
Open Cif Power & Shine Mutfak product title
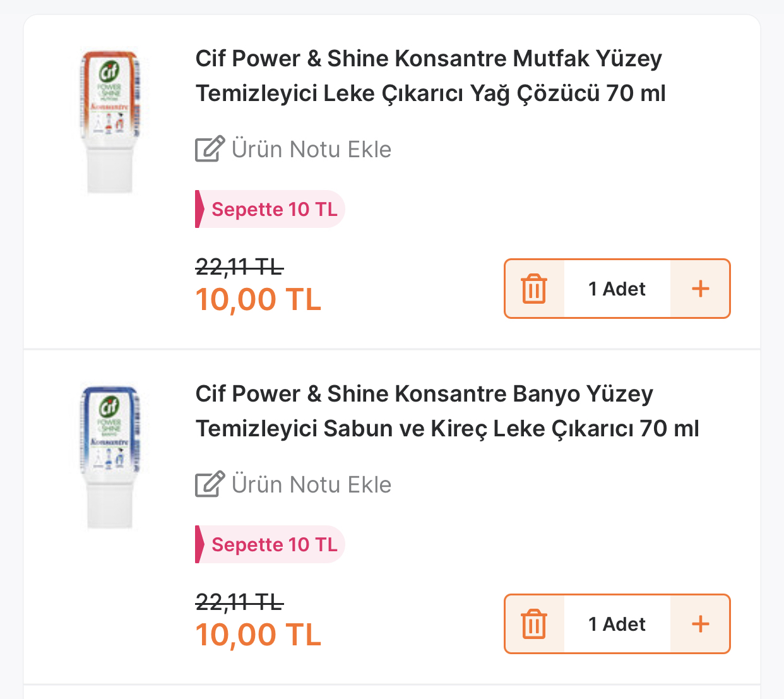[x=431, y=76]
